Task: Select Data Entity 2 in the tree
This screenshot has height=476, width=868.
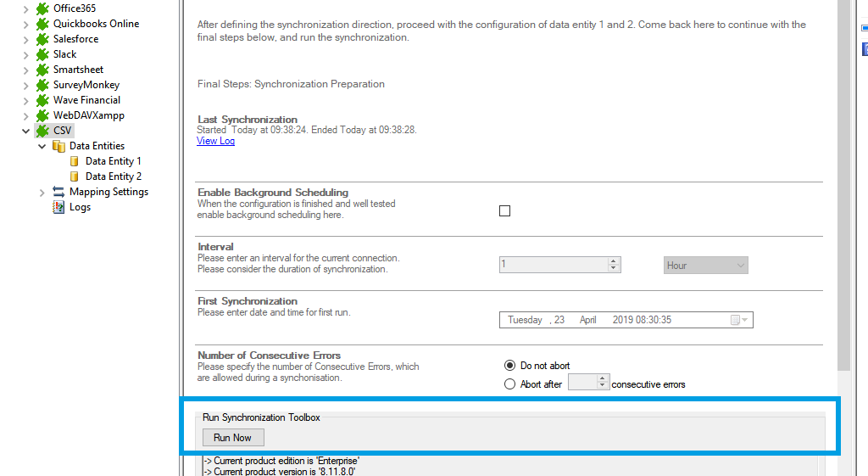Action: tap(113, 176)
